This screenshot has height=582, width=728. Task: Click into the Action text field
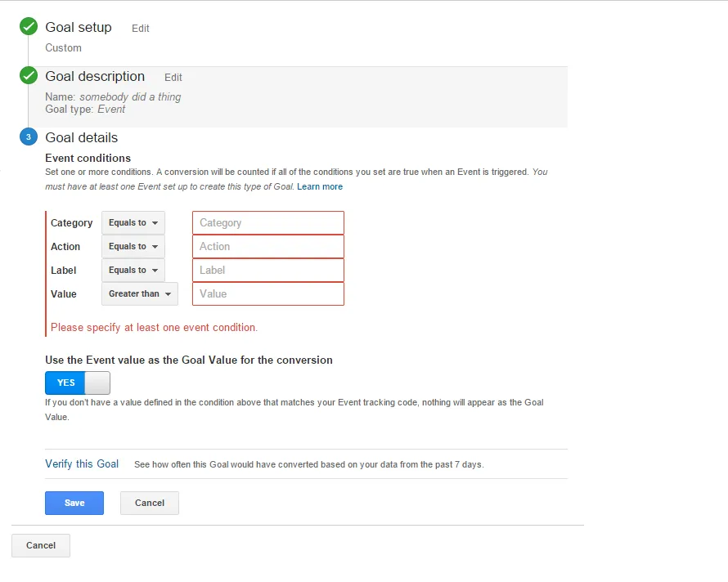pos(267,246)
